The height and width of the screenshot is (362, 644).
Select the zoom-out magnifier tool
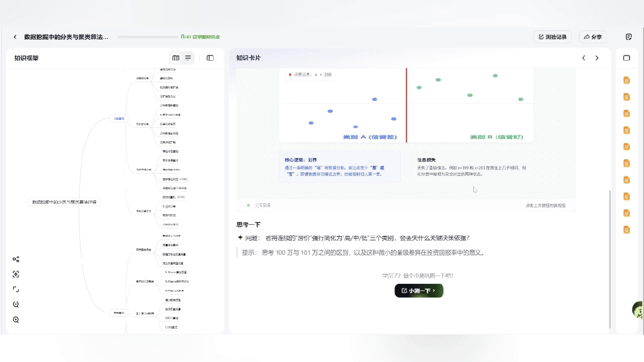point(15,304)
